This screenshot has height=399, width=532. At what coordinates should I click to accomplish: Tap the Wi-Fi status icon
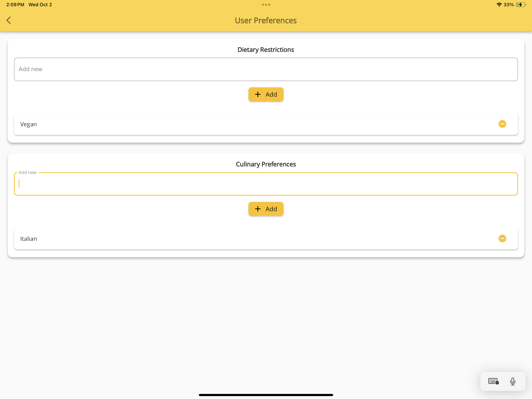coord(499,4)
